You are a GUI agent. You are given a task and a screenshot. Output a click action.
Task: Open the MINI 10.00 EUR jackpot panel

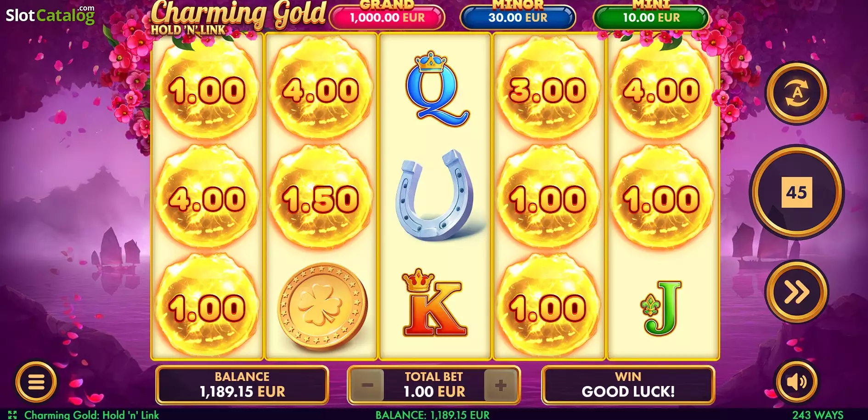click(651, 17)
